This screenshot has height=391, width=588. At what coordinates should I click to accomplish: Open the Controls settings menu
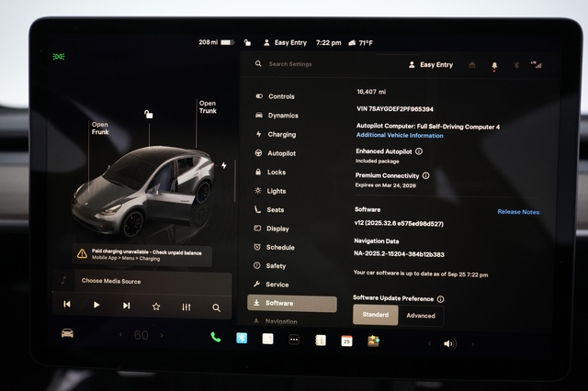pyautogui.click(x=275, y=96)
